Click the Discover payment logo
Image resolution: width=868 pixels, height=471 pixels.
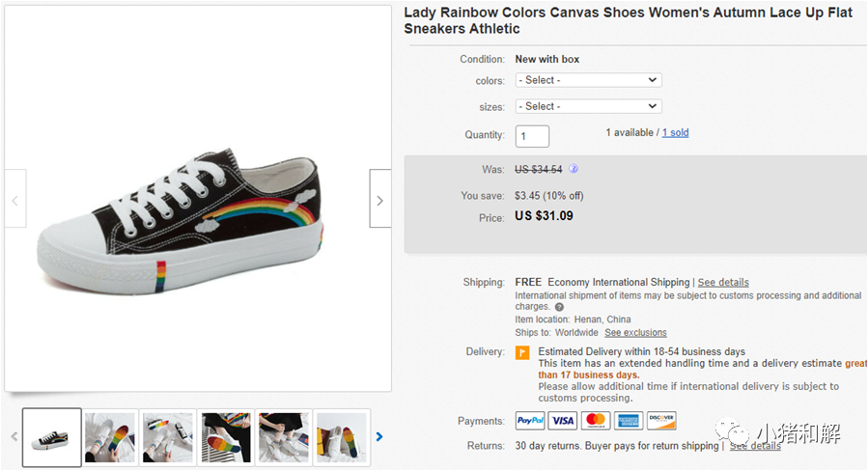[661, 421]
